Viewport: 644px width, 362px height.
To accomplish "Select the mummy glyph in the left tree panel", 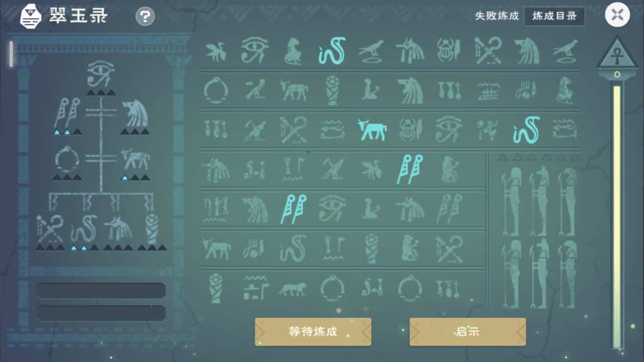I will click(x=152, y=228).
